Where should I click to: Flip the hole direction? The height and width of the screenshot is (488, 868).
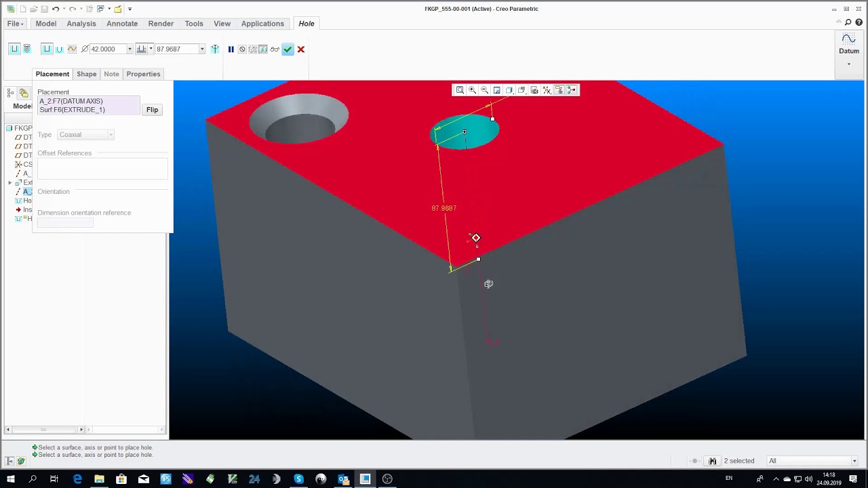(153, 110)
